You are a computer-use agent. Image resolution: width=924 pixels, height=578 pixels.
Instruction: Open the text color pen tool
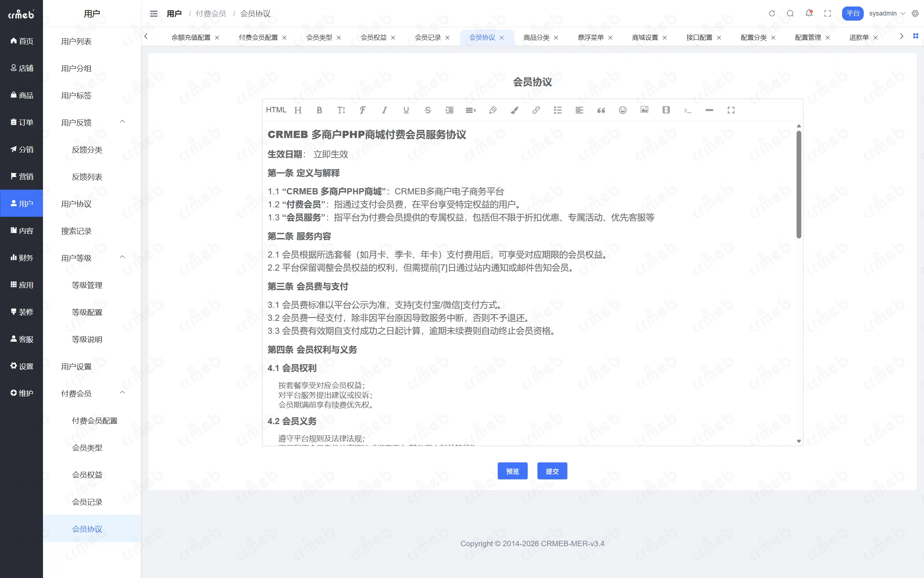pos(493,111)
